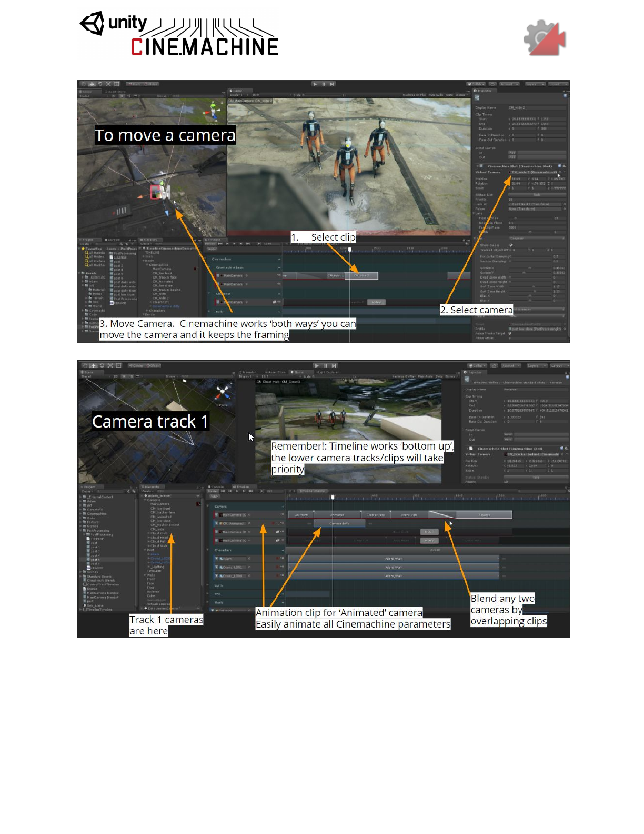Click the Preview button in the upper Timeline
The height and width of the screenshot is (834, 644).
[210, 244]
